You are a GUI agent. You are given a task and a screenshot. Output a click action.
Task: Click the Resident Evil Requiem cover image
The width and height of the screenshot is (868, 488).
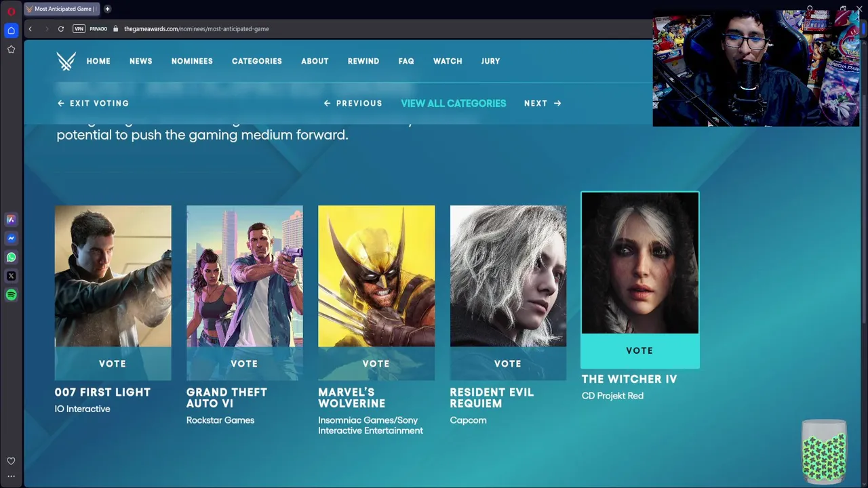(508, 276)
